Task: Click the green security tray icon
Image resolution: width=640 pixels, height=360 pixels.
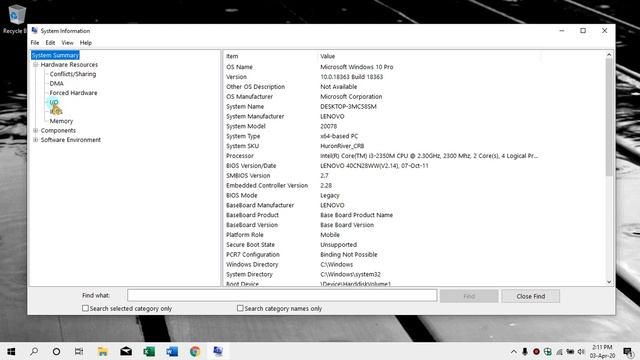Action: 548,352
